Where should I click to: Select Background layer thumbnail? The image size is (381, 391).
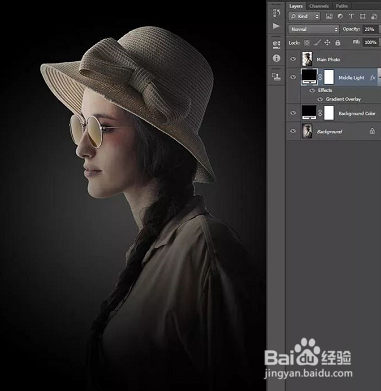click(307, 131)
